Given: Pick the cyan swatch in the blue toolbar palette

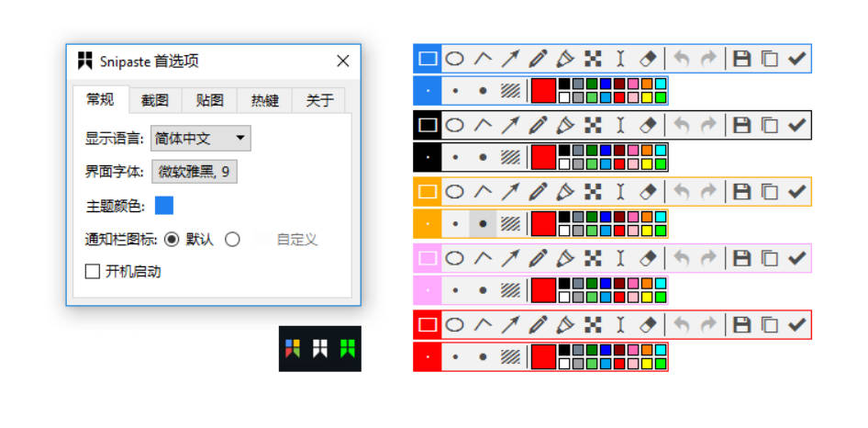Looking at the screenshot, I should pos(661,84).
